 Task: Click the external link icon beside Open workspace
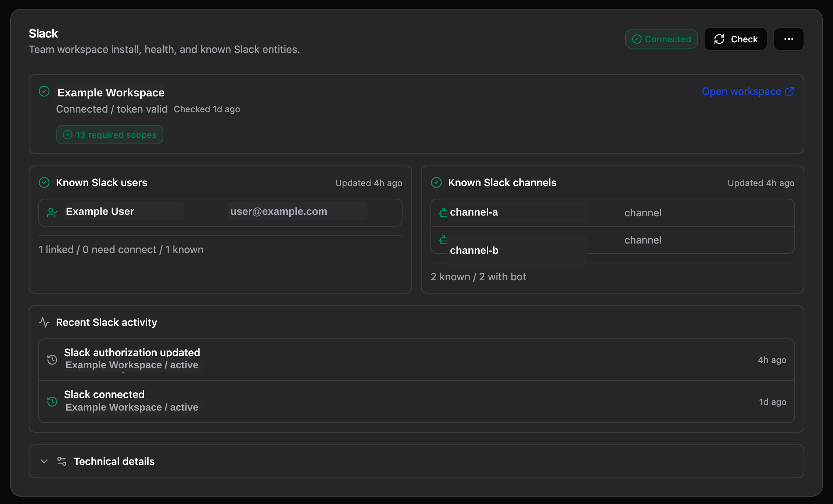[790, 91]
